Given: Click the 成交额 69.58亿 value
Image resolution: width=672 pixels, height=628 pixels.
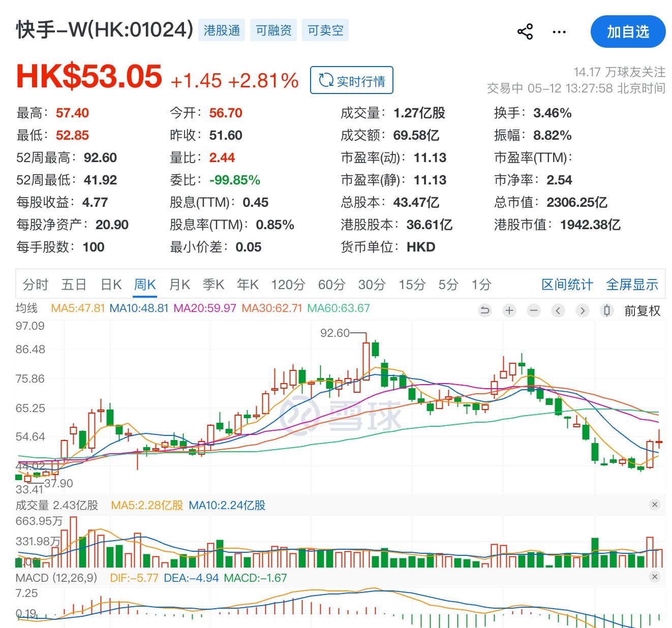Looking at the screenshot, I should [416, 135].
